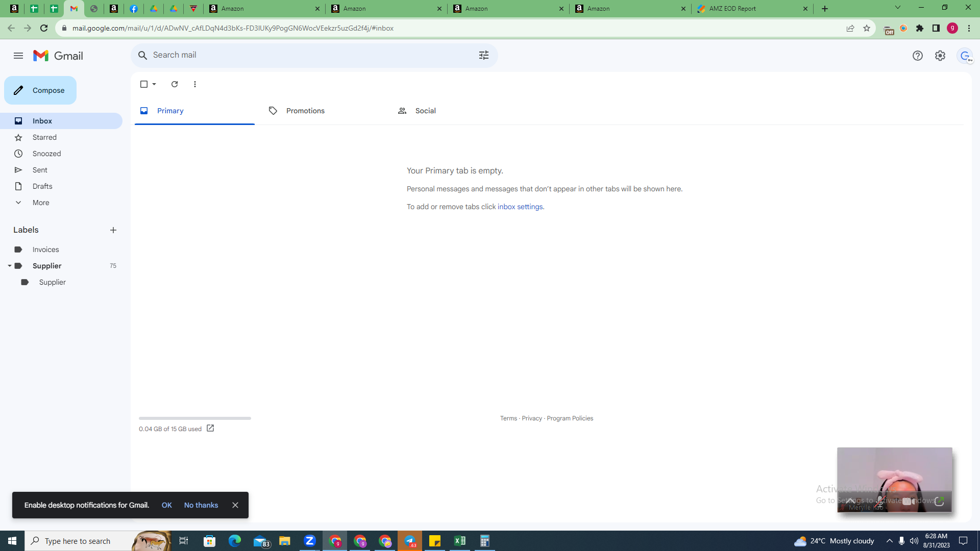Open the select dropdown arrow
The height and width of the screenshot is (551, 980).
pos(154,84)
